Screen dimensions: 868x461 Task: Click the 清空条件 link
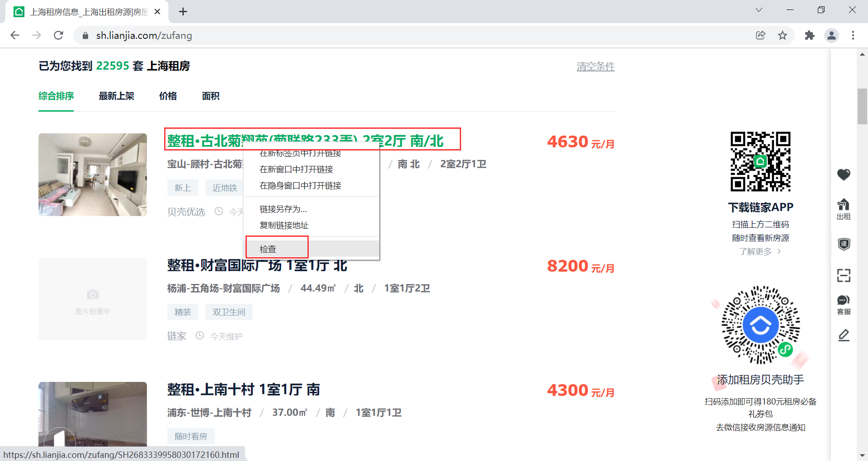point(595,66)
